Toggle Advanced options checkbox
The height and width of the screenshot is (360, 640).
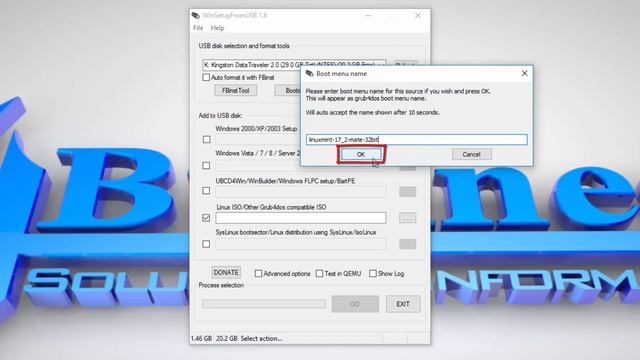[258, 273]
